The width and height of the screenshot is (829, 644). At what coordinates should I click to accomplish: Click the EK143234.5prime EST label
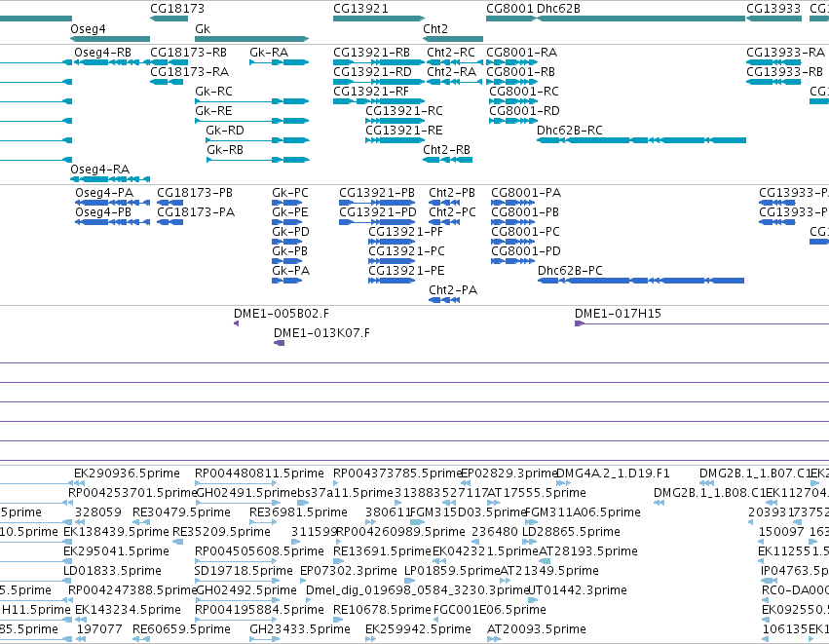[128, 610]
